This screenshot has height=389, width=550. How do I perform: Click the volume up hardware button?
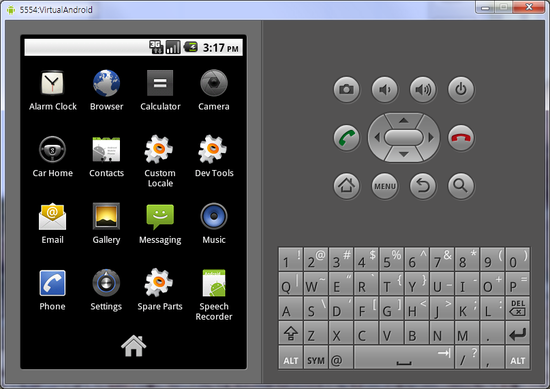click(423, 89)
